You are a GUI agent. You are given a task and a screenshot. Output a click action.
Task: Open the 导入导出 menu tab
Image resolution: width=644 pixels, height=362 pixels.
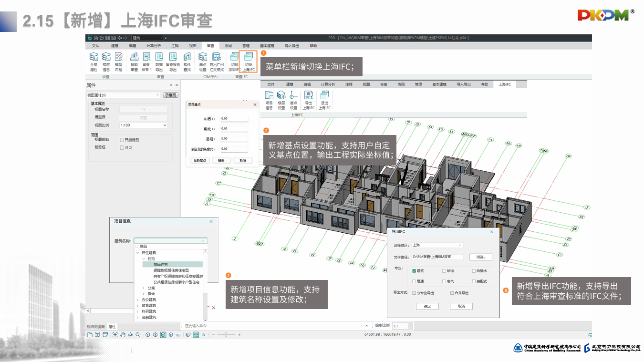click(x=291, y=46)
